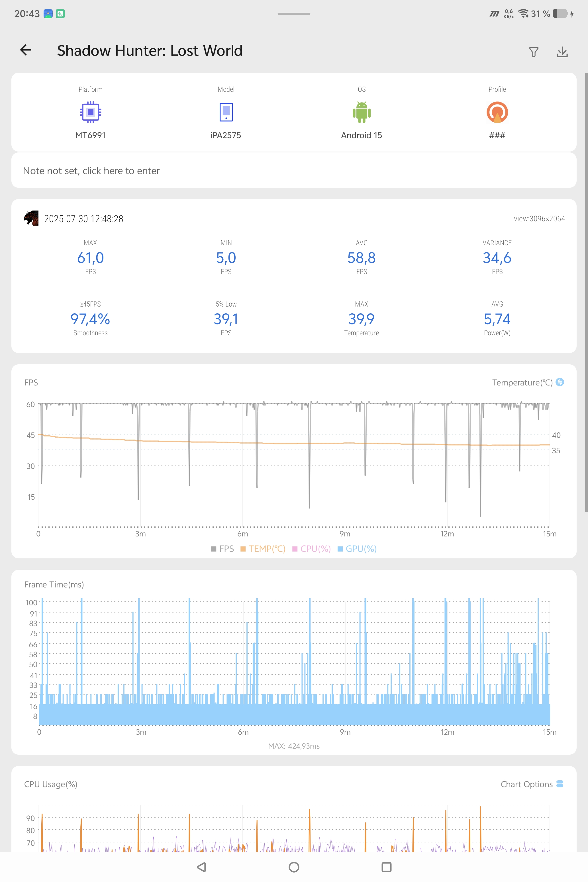
Task: Click the view:3096×2064 resolution text
Action: pos(539,219)
